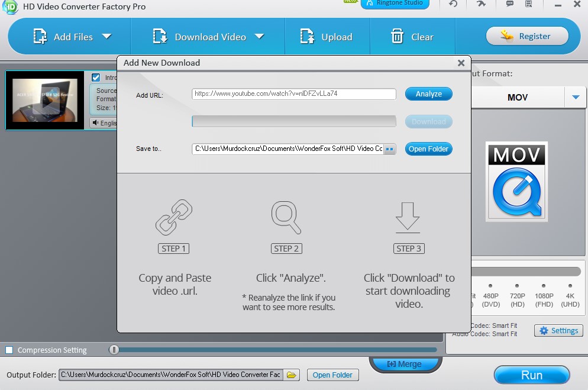Click the feedback chat bubble icon

tap(510, 4)
